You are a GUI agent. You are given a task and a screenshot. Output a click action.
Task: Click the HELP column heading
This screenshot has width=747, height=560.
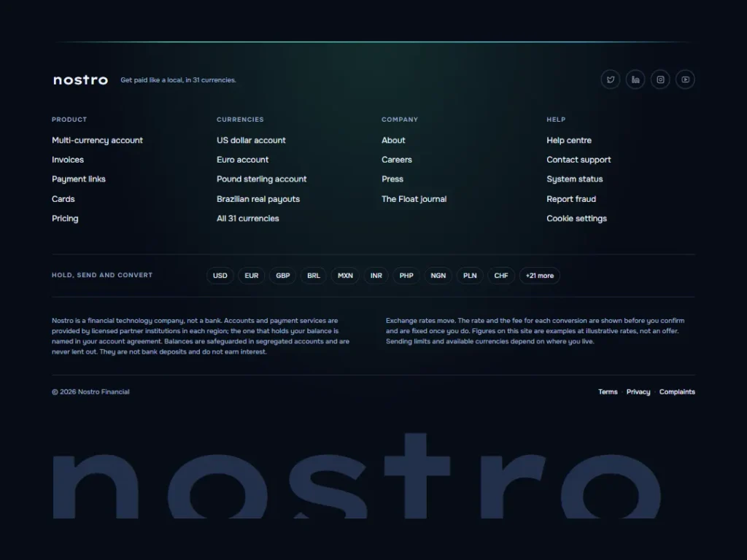tap(556, 120)
